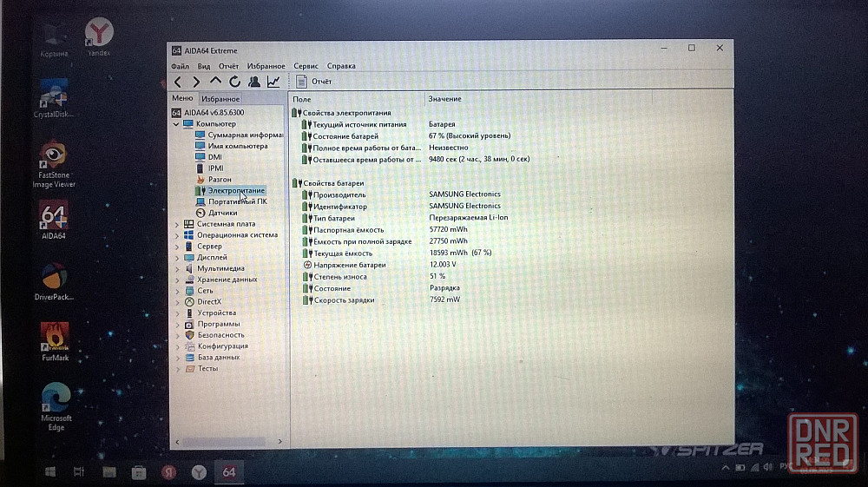Select Суммарная информация tree item

click(240, 135)
